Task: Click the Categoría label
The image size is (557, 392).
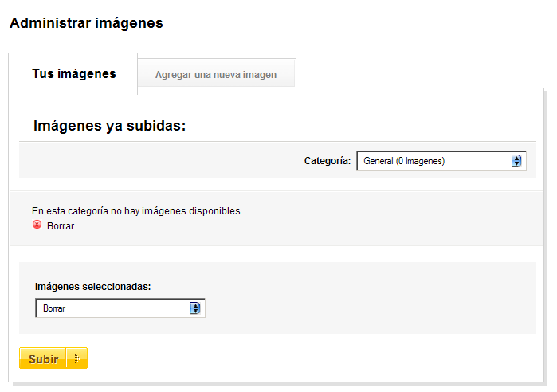Action: pos(328,161)
